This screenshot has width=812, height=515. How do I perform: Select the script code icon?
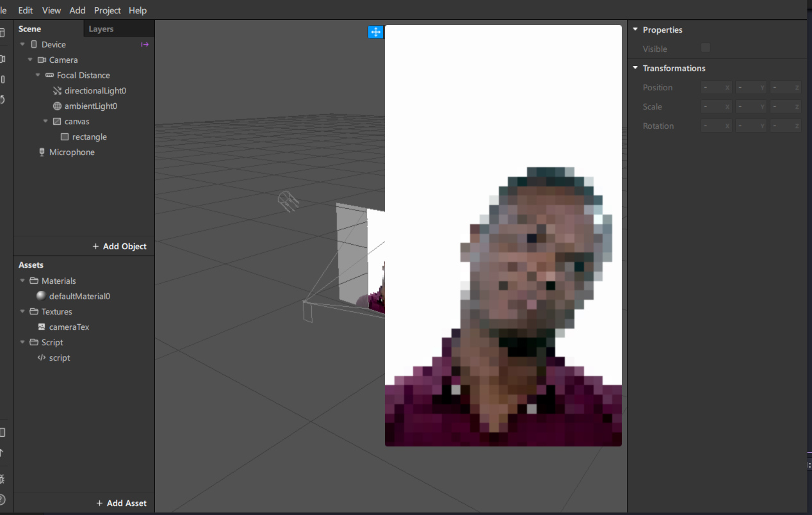42,358
